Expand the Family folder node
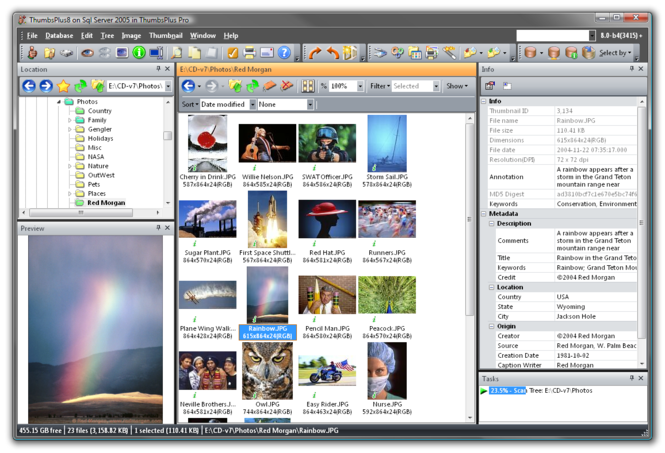665x453 pixels. click(70, 120)
